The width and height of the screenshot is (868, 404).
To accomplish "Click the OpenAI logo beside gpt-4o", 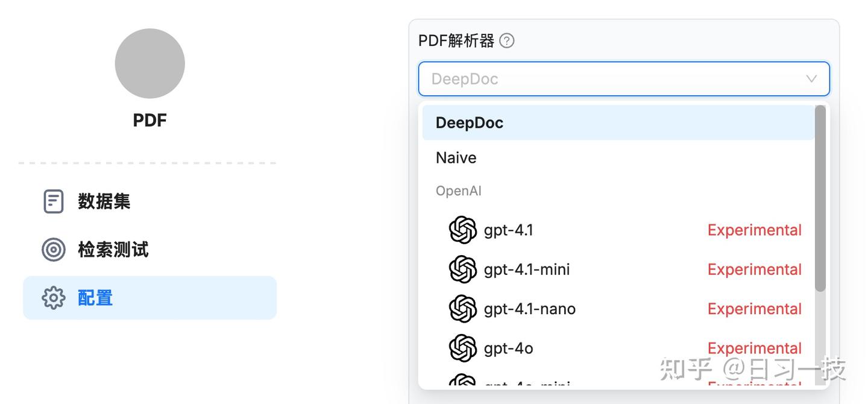I will [463, 348].
